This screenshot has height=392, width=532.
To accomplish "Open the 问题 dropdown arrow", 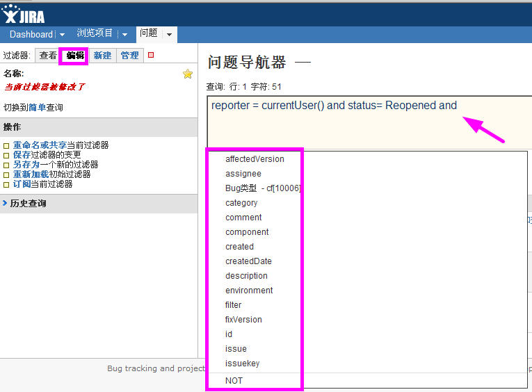I will pos(169,35).
